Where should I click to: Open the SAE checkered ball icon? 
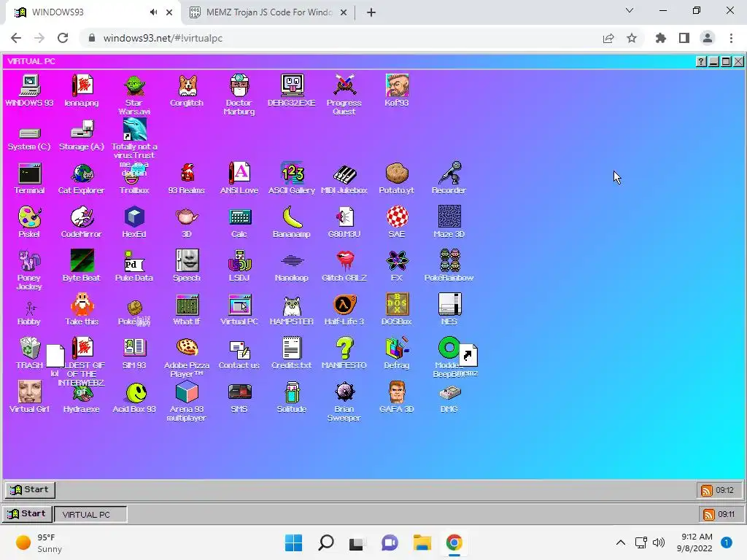(x=397, y=217)
